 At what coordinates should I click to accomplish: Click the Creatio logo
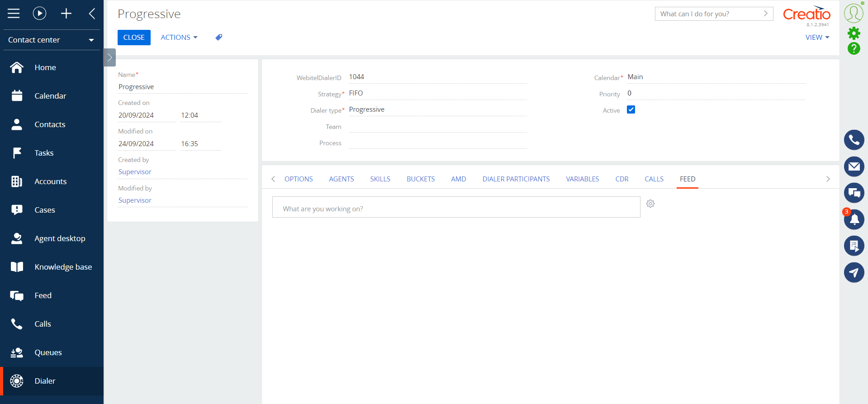click(x=806, y=14)
